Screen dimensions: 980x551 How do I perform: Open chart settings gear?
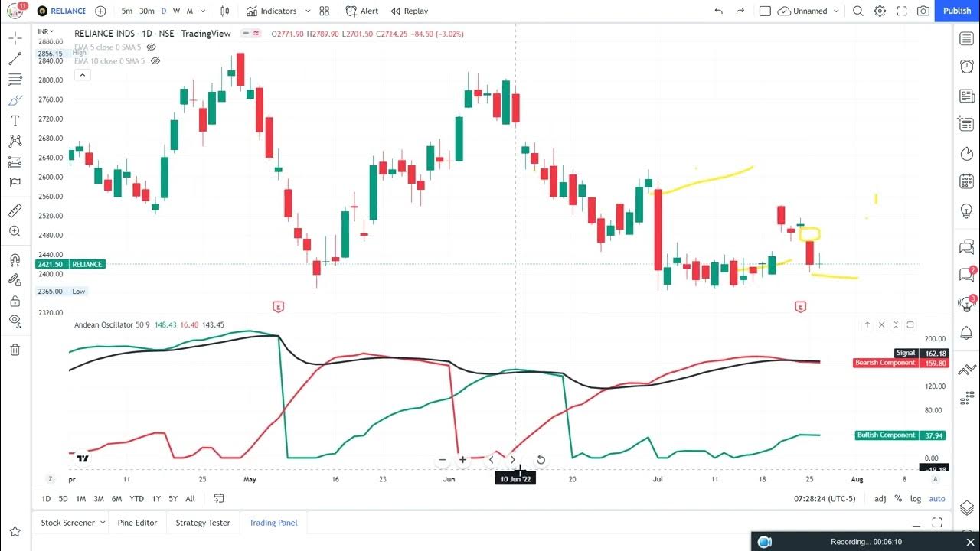(x=880, y=11)
